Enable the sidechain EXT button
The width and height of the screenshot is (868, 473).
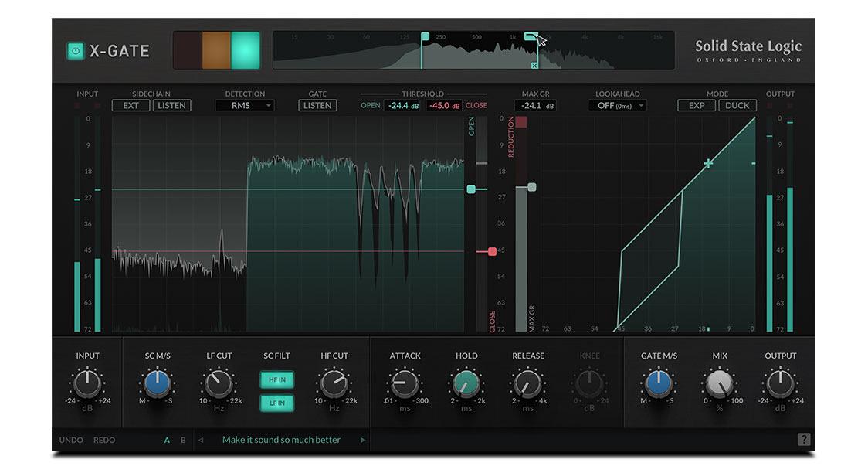pos(131,105)
